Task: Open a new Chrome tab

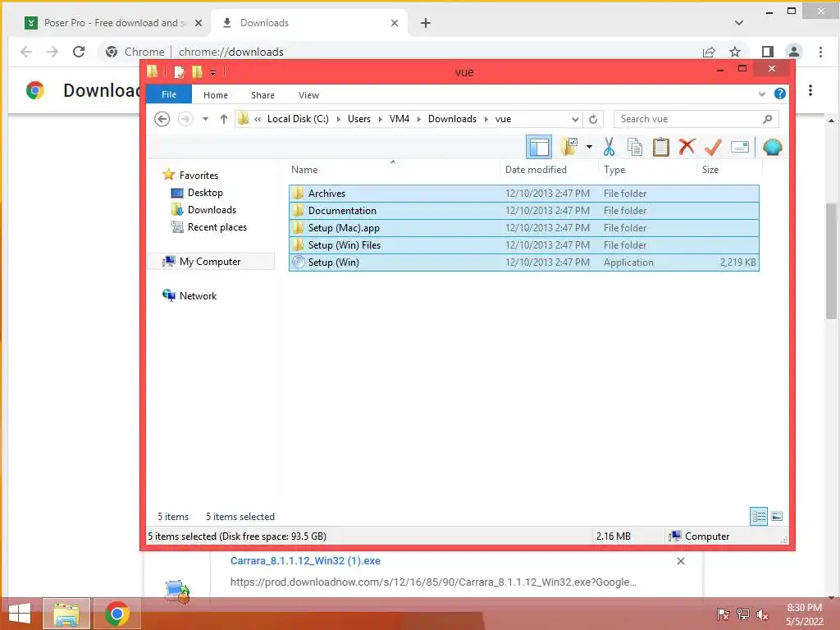Action: [x=426, y=23]
